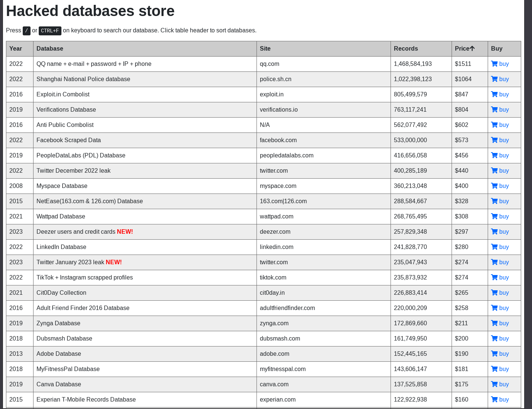Click the buy link in Verifications Database row
Image resolution: width=532 pixels, height=409 pixels.
pos(504,109)
